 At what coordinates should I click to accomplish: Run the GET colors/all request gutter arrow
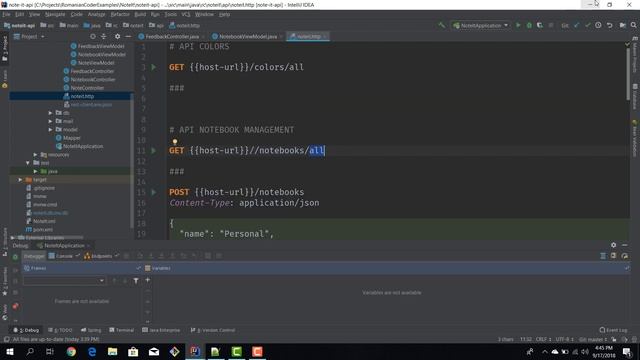click(154, 67)
